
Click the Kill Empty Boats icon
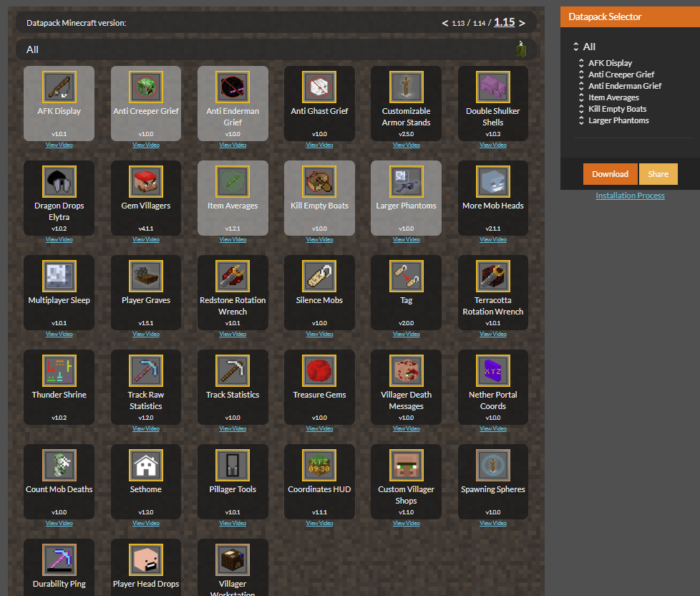(x=319, y=181)
